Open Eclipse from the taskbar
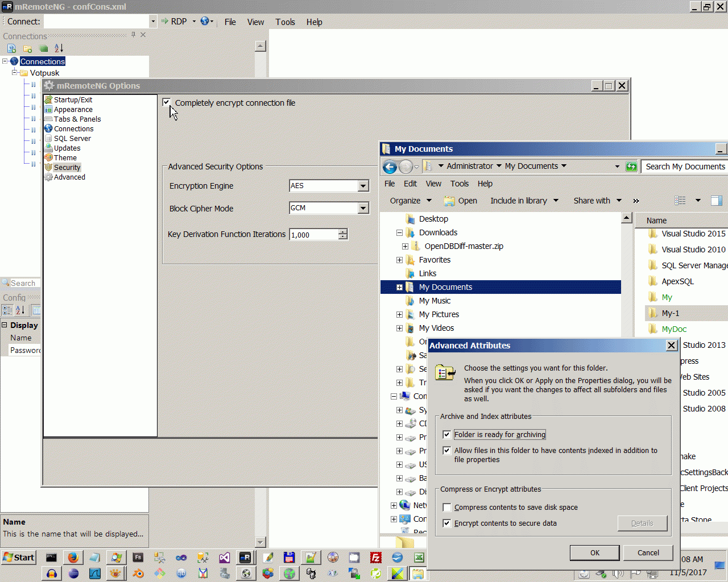 pyautogui.click(x=73, y=573)
